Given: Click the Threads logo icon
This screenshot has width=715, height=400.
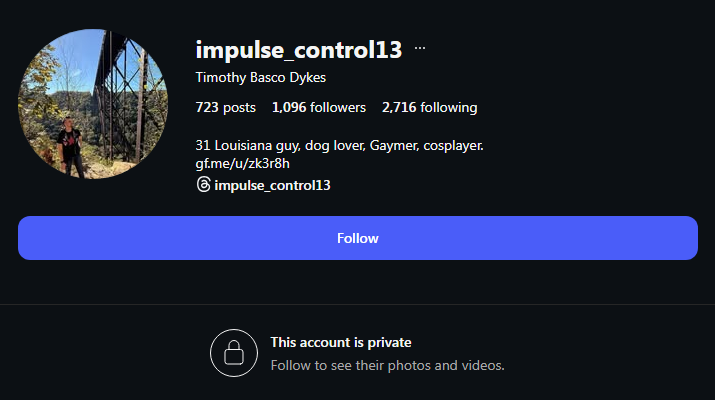Looking at the screenshot, I should pos(204,185).
